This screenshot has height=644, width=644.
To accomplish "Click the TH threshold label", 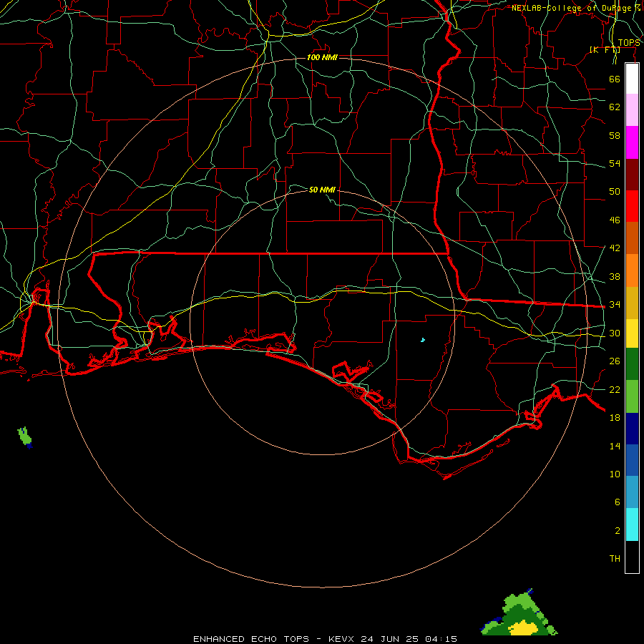I will (615, 559).
